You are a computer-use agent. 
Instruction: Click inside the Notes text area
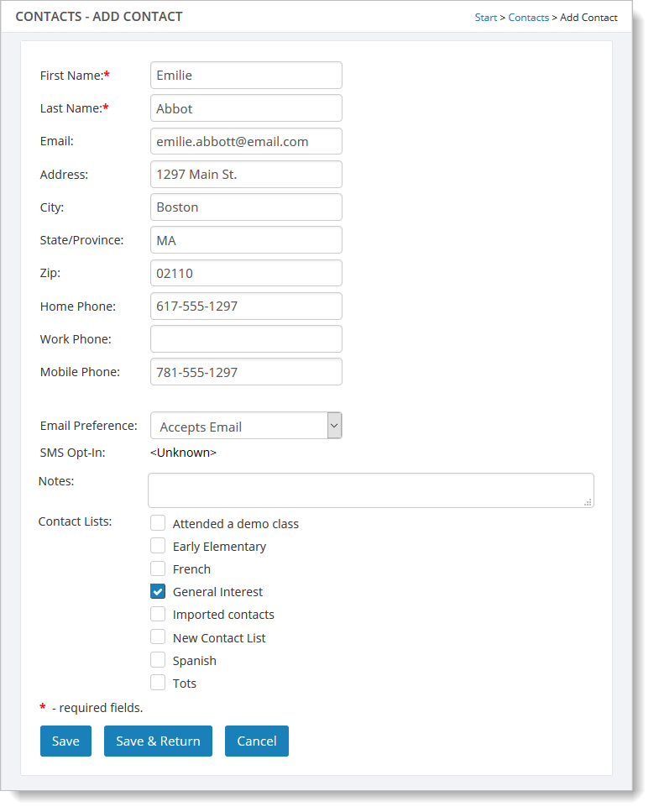(x=369, y=490)
